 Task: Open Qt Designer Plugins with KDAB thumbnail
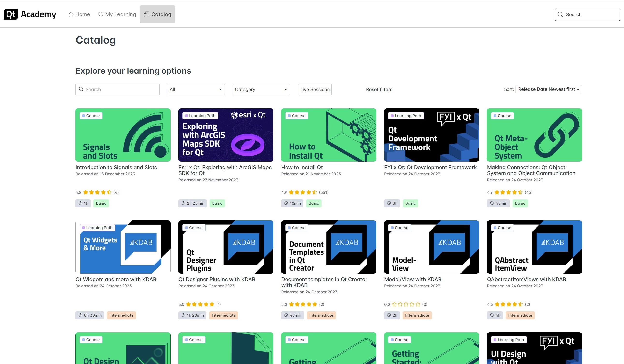coord(226,247)
